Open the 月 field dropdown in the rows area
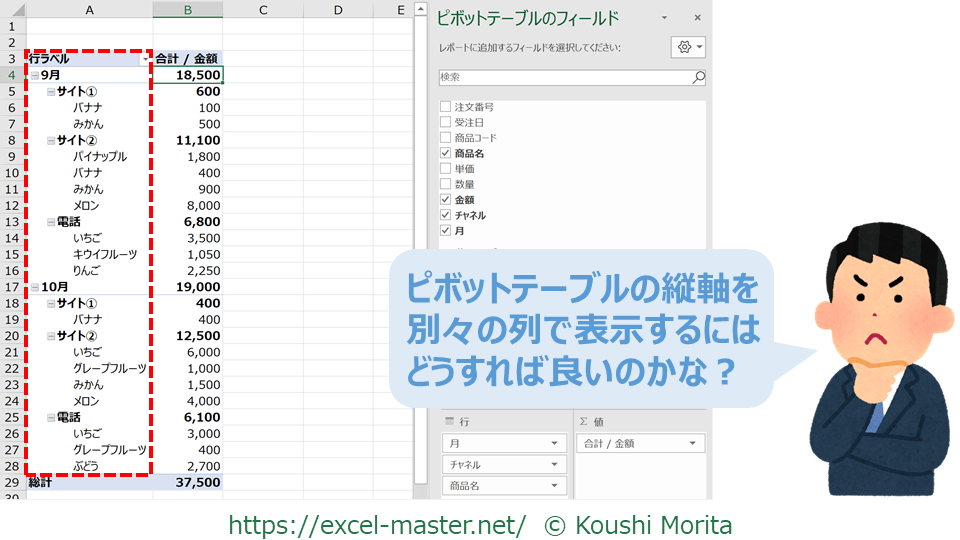 coord(554,443)
